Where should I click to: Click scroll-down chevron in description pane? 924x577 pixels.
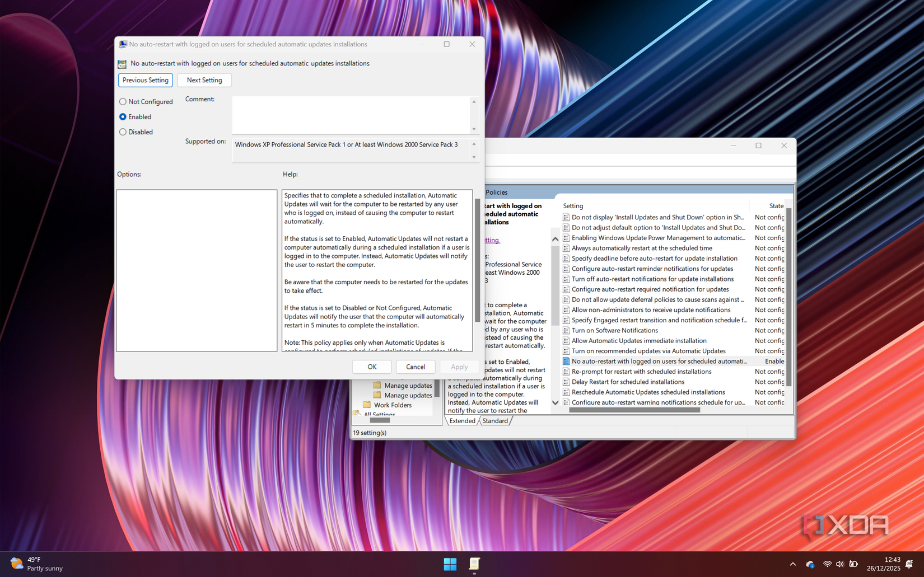click(x=555, y=402)
